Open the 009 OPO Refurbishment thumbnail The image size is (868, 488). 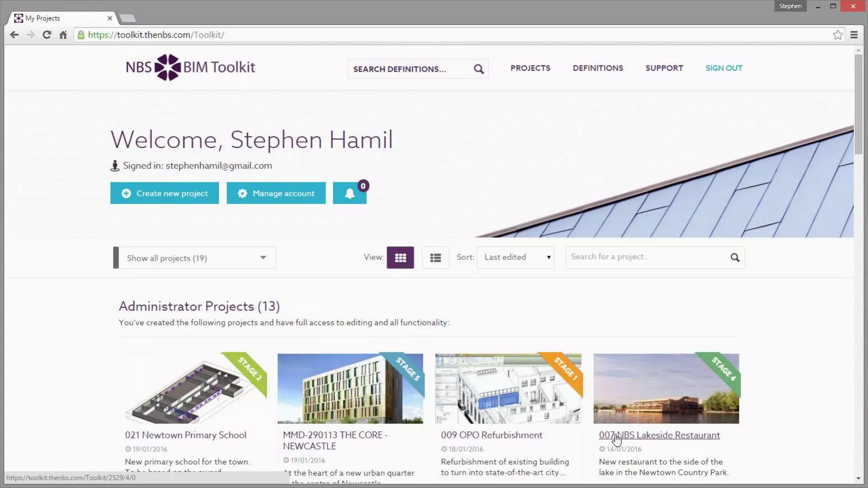coord(508,388)
